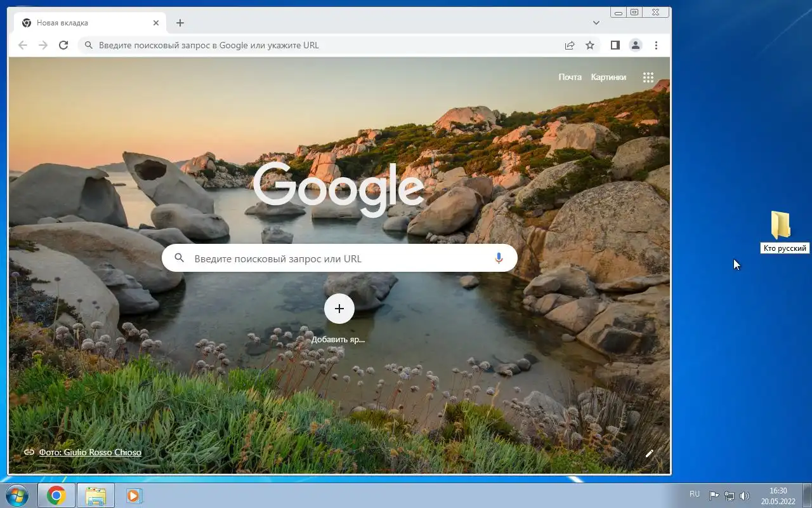812x508 pixels.
Task: Click the share page icon in address bar
Action: pos(570,45)
